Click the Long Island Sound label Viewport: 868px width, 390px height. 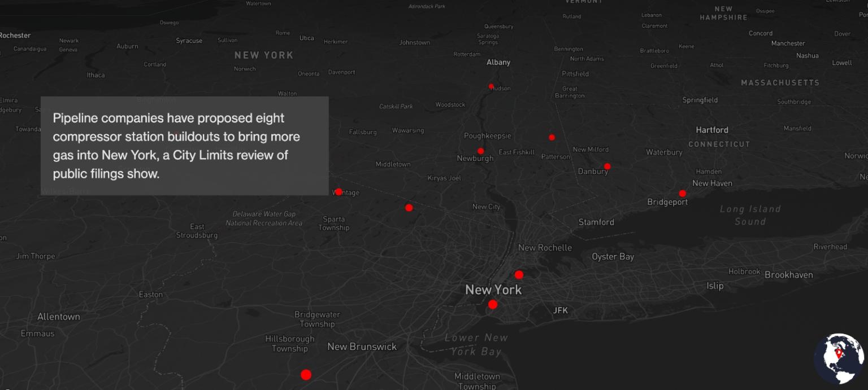[x=750, y=215]
